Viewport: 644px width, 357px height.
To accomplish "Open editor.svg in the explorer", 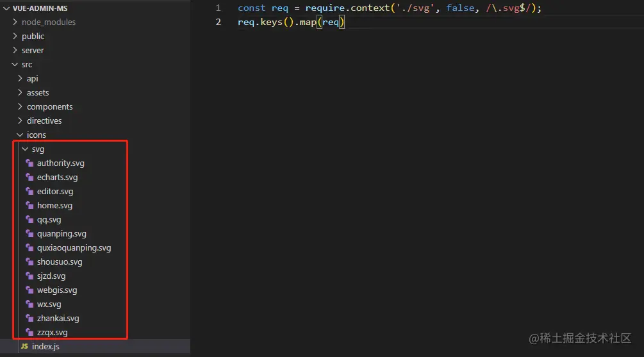I will coord(55,192).
